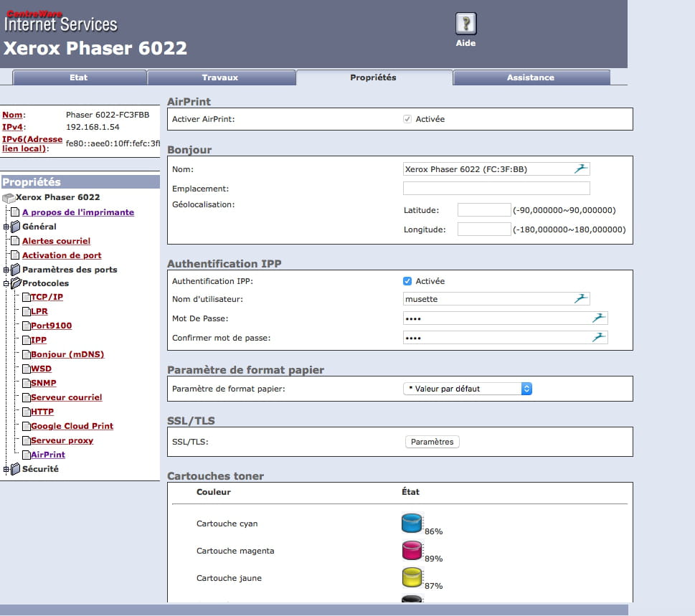Select the Paramètres des ports tree item
The height and width of the screenshot is (616, 695).
pyautogui.click(x=70, y=270)
